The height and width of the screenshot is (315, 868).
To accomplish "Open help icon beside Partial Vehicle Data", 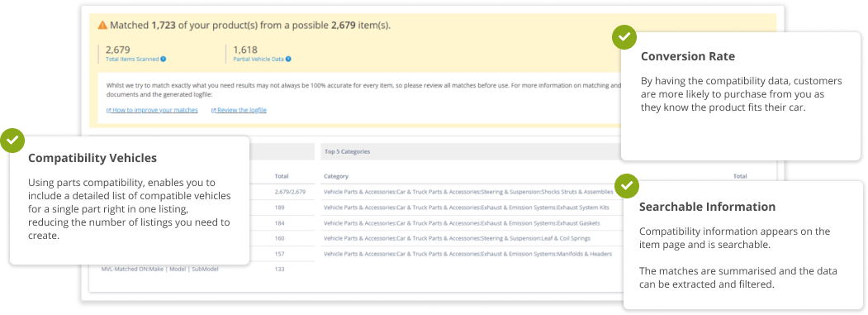I will 288,59.
